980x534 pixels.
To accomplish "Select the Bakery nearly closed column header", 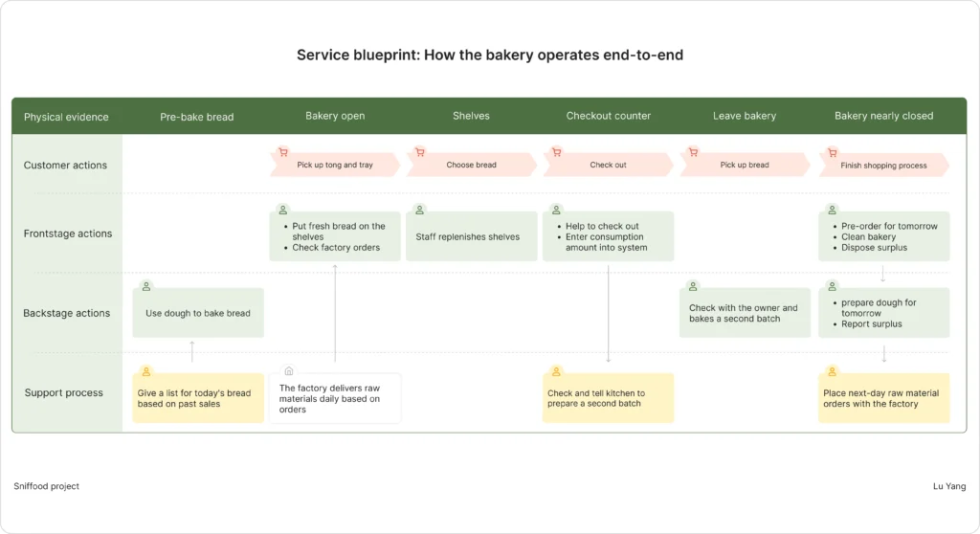I will (x=883, y=116).
